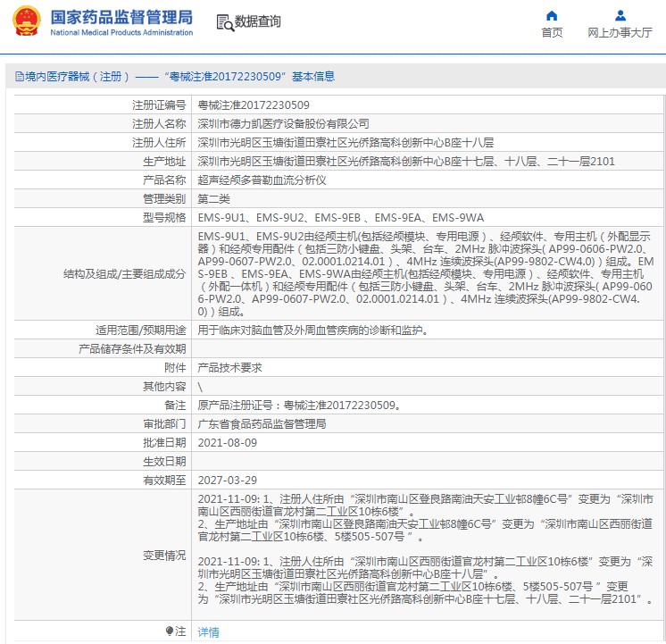Click the 注册人住所 address value
The width and height of the screenshot is (666, 644).
pos(345,142)
